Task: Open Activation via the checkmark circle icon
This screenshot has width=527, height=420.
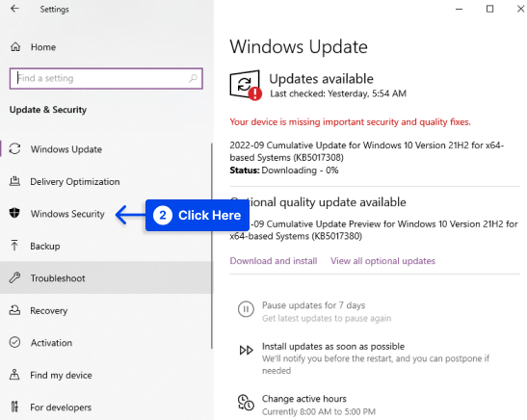Action: click(14, 342)
